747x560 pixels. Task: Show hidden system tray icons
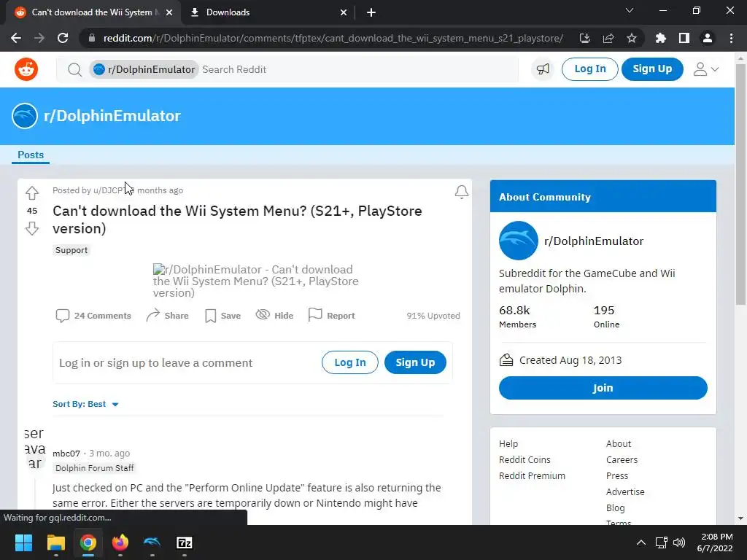[641, 542]
